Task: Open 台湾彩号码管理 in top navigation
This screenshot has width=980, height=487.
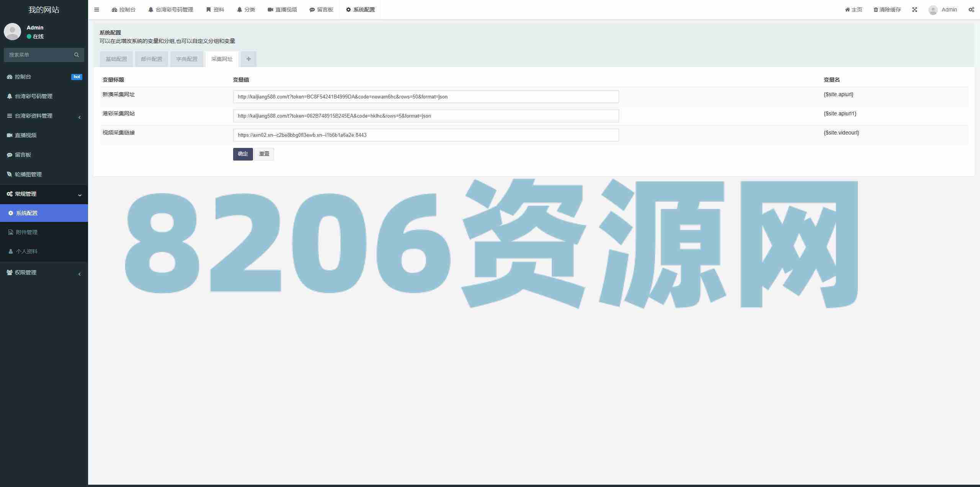Action: (x=171, y=10)
